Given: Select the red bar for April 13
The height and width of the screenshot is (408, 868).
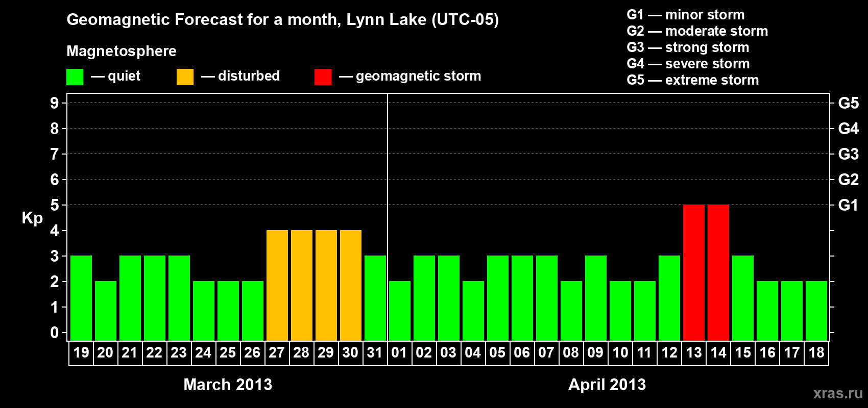Looking at the screenshot, I should [694, 272].
